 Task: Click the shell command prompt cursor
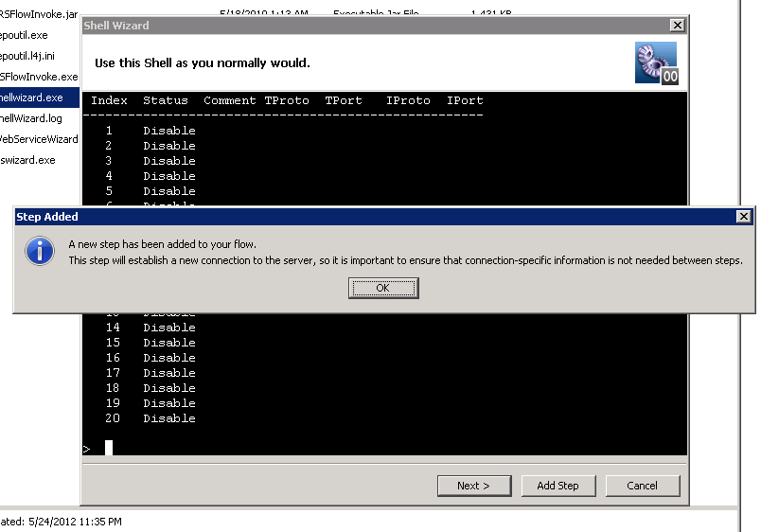coord(109,448)
